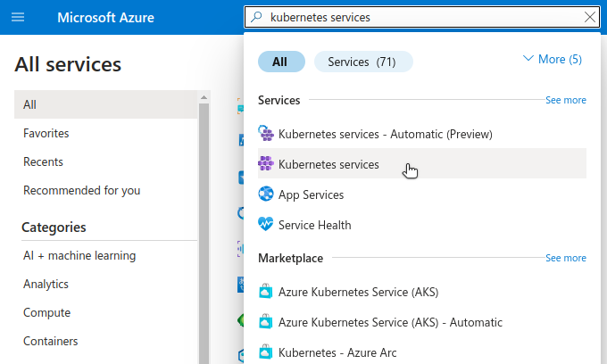
Task: Click the App Services icon
Action: tap(265, 194)
